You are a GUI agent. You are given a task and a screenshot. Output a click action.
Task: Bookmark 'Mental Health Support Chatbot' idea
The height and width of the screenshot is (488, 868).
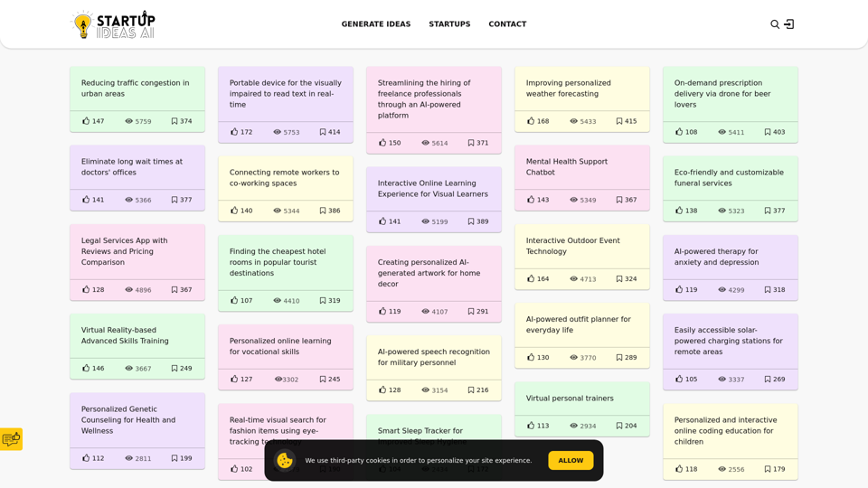[x=619, y=200]
